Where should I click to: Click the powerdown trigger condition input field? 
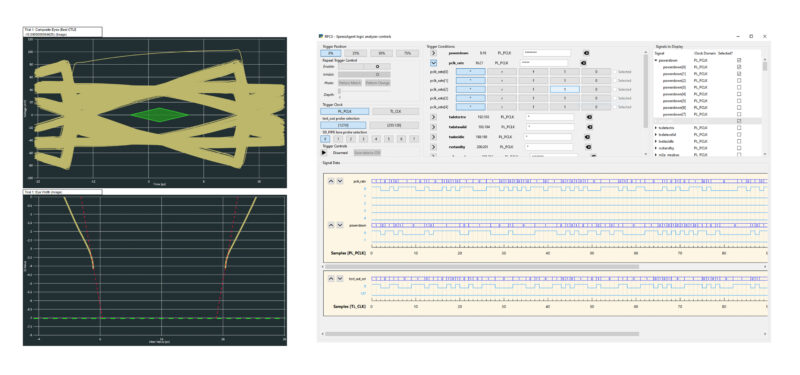pos(546,53)
